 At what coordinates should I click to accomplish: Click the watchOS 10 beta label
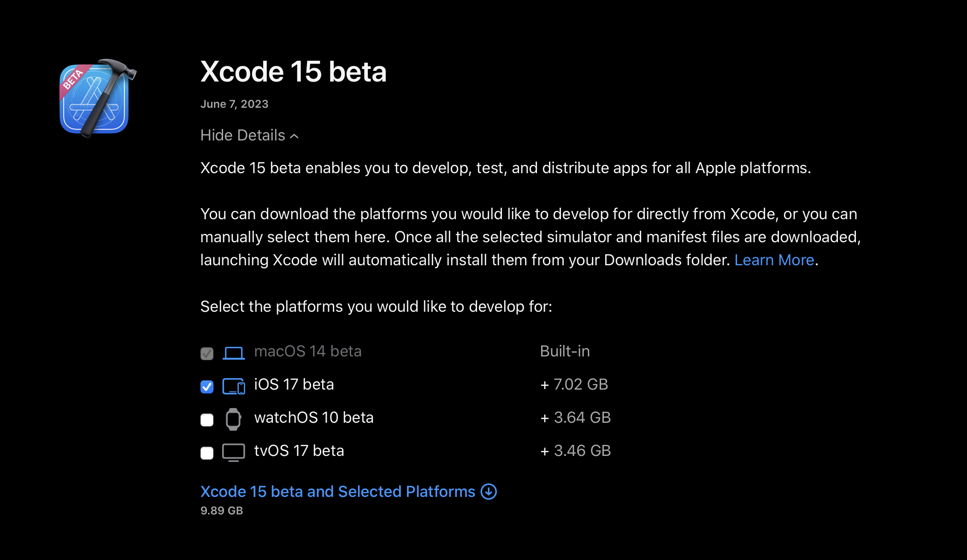[314, 418]
